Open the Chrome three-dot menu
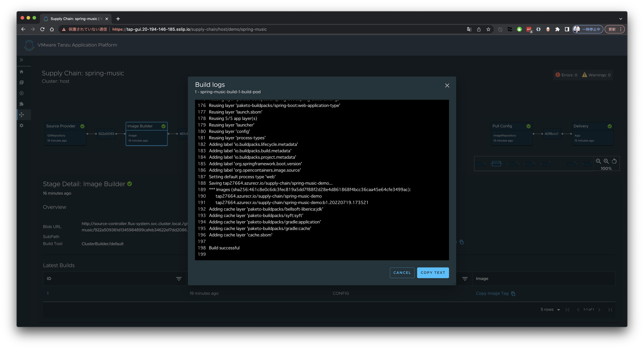The height and width of the screenshot is (349, 644). 621,29
